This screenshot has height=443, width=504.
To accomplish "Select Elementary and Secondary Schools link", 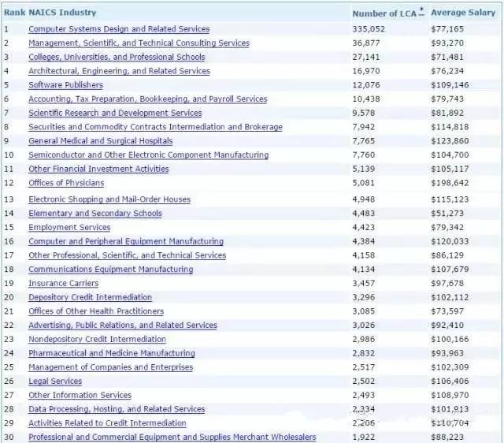I will click(x=95, y=214).
